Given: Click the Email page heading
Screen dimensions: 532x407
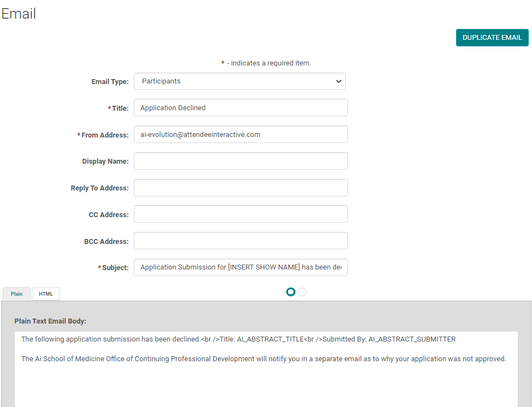Looking at the screenshot, I should point(19,14).
